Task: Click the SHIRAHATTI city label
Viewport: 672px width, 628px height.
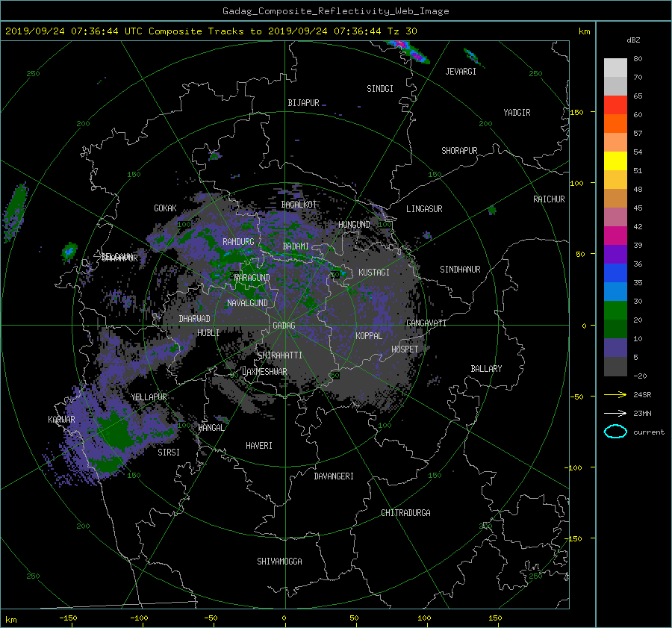Action: pos(280,355)
